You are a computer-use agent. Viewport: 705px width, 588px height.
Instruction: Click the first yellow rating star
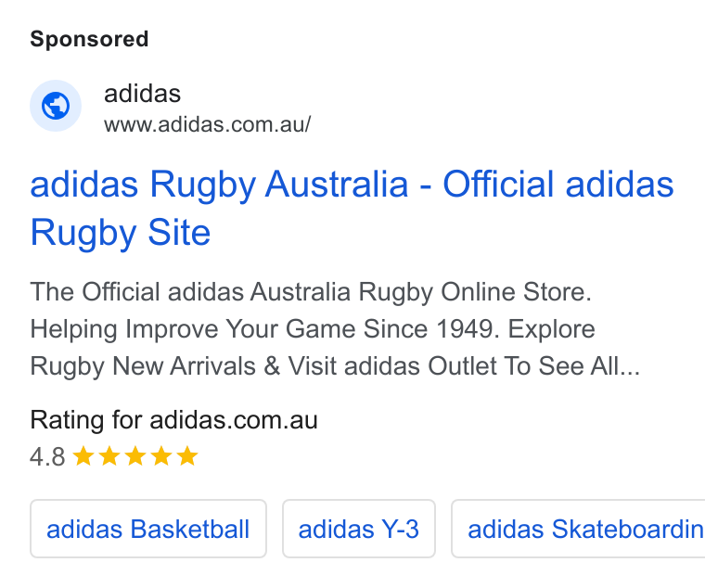[83, 455]
